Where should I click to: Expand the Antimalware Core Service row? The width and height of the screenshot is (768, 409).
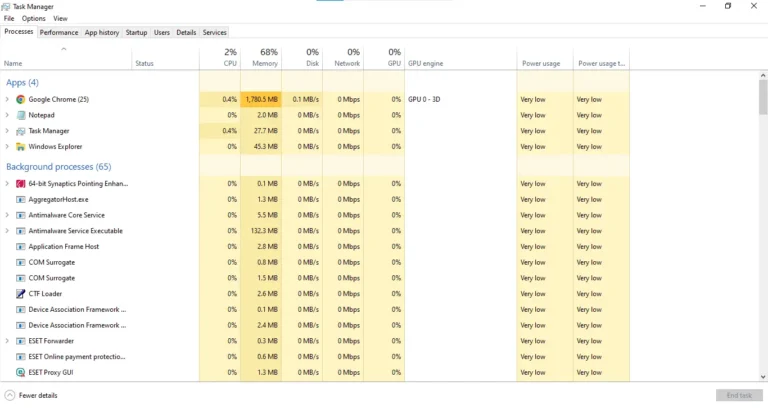[x=7, y=215]
